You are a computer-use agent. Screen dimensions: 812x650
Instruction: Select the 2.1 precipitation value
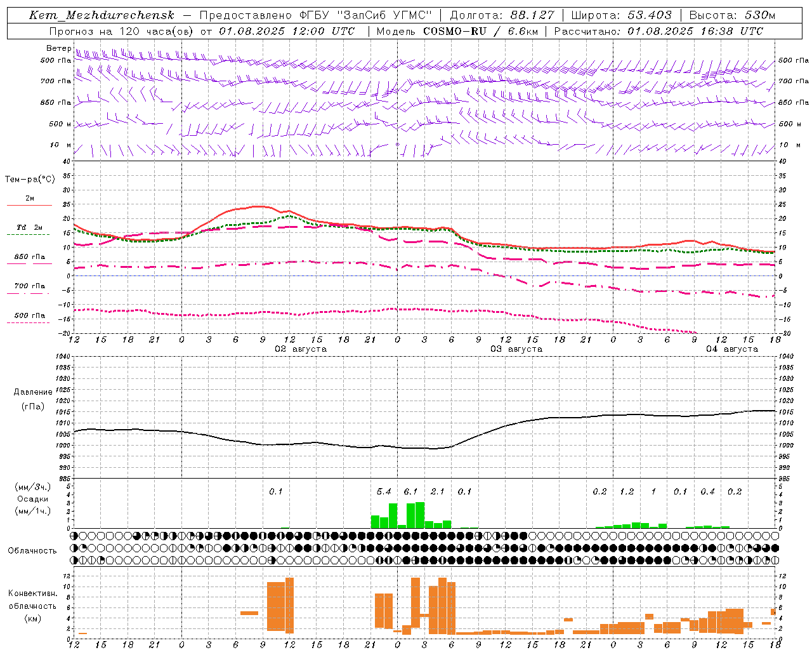pyautogui.click(x=437, y=491)
